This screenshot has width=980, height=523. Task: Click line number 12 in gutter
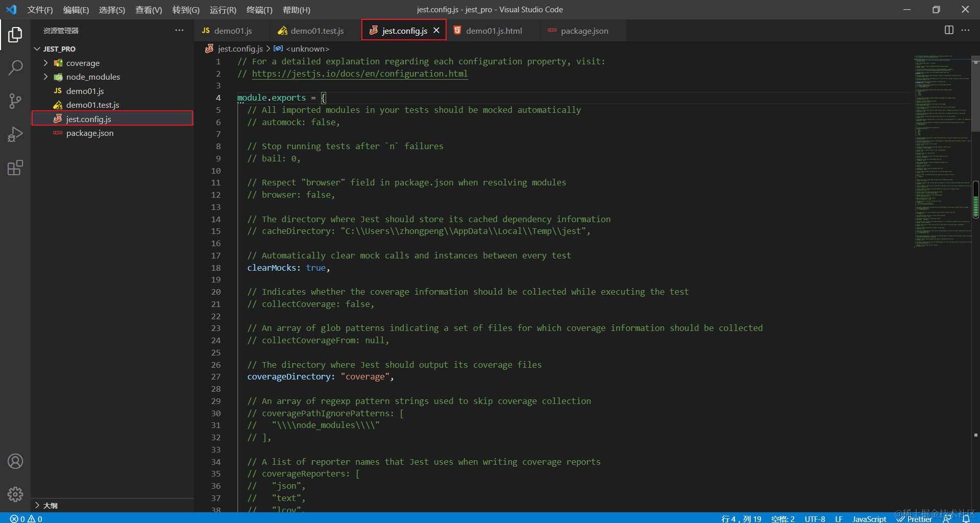(x=216, y=195)
